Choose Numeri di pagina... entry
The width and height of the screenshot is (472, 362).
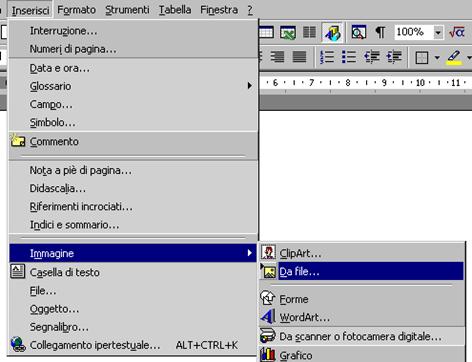pyautogui.click(x=133, y=49)
